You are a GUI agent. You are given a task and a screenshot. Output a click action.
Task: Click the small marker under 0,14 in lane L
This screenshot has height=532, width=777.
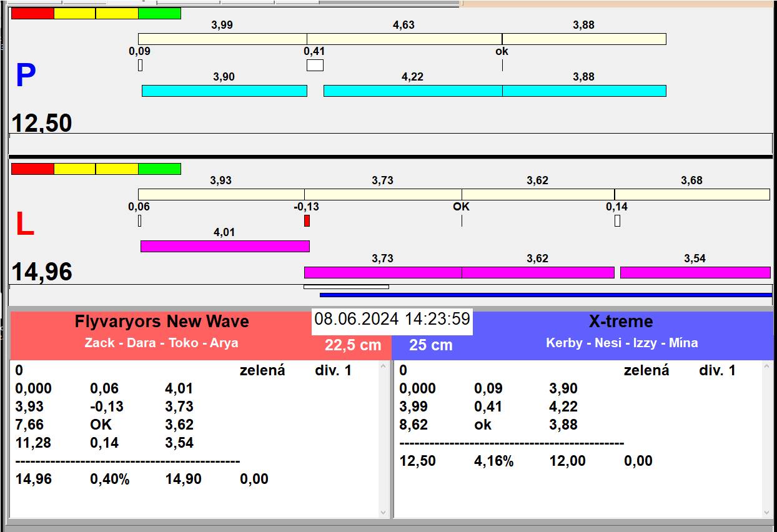tap(617, 220)
